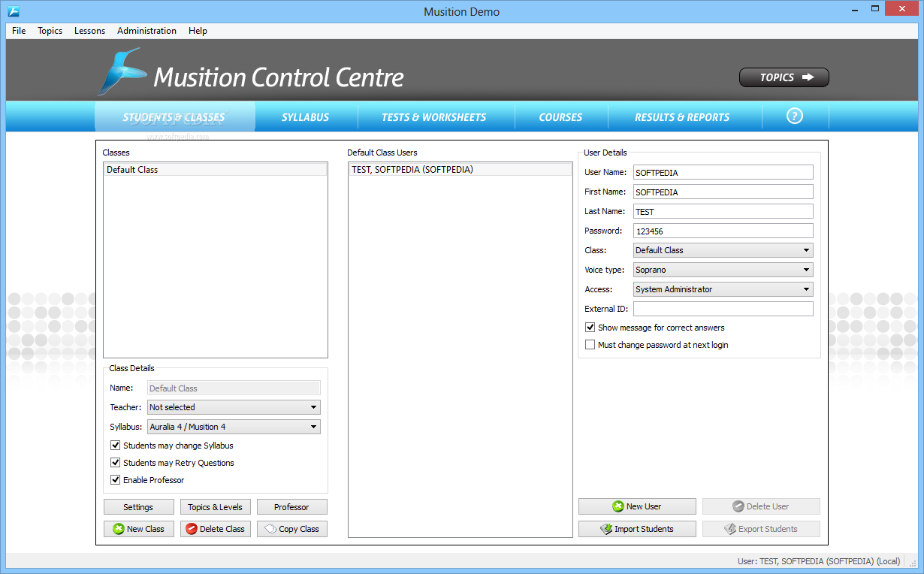The image size is (924, 574).
Task: Switch to Tests & Worksheets tab
Action: coord(434,117)
